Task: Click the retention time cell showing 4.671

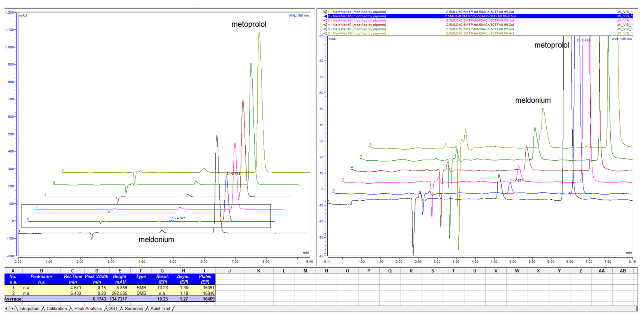Action: point(76,287)
